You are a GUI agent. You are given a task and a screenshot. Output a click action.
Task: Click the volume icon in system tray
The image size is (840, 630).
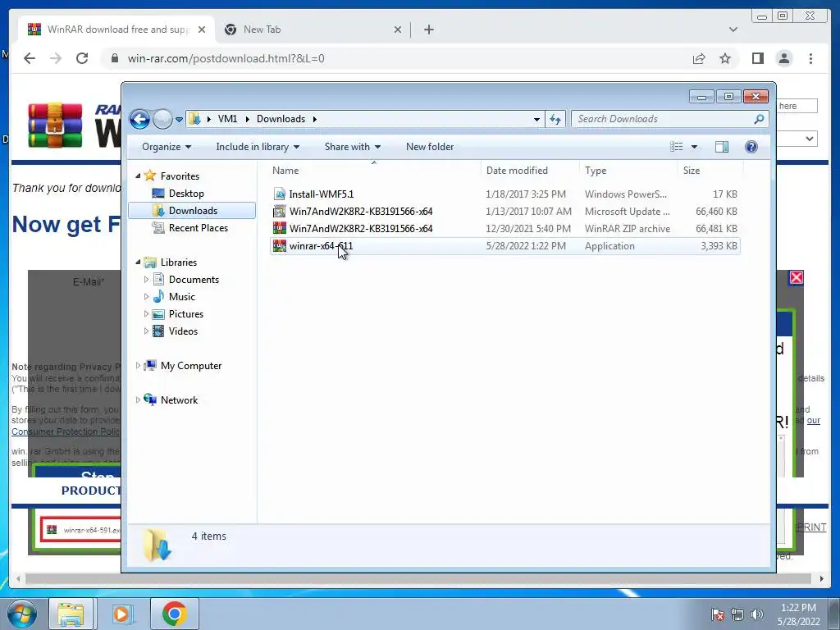756,614
